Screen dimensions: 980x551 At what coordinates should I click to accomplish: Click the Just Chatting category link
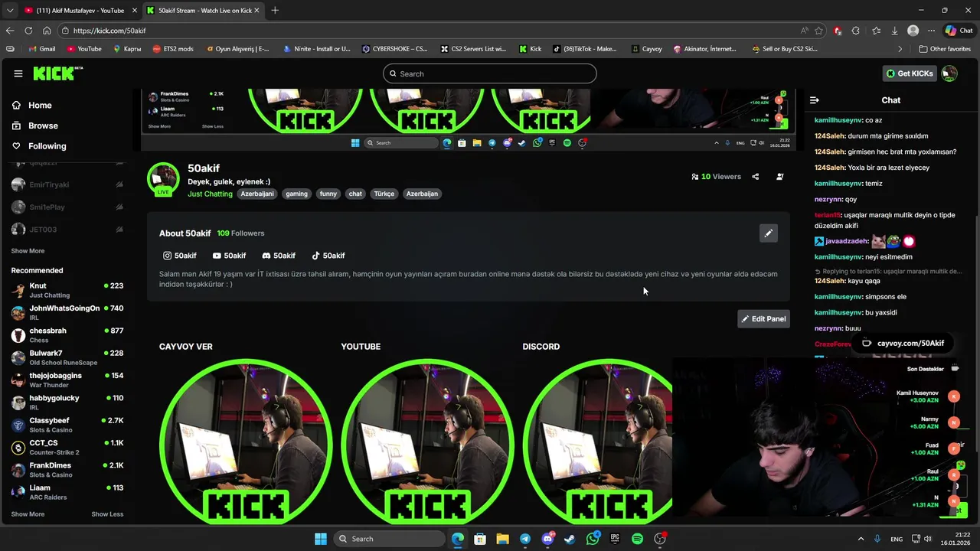(210, 194)
